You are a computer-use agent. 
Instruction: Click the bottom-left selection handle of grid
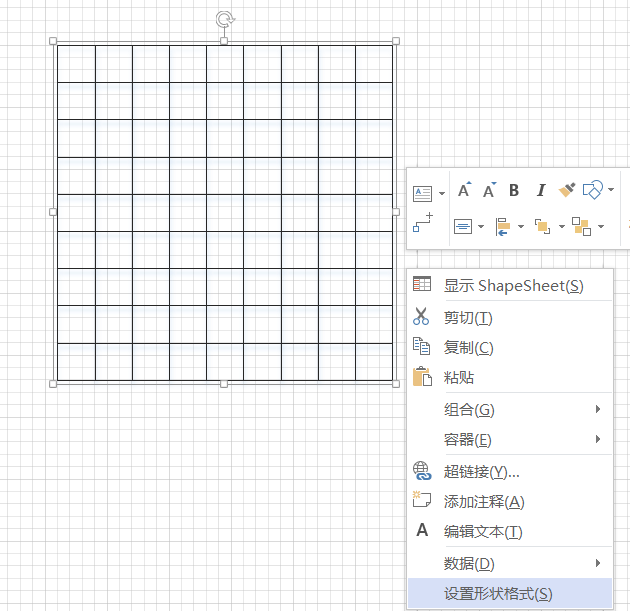tap(53, 384)
